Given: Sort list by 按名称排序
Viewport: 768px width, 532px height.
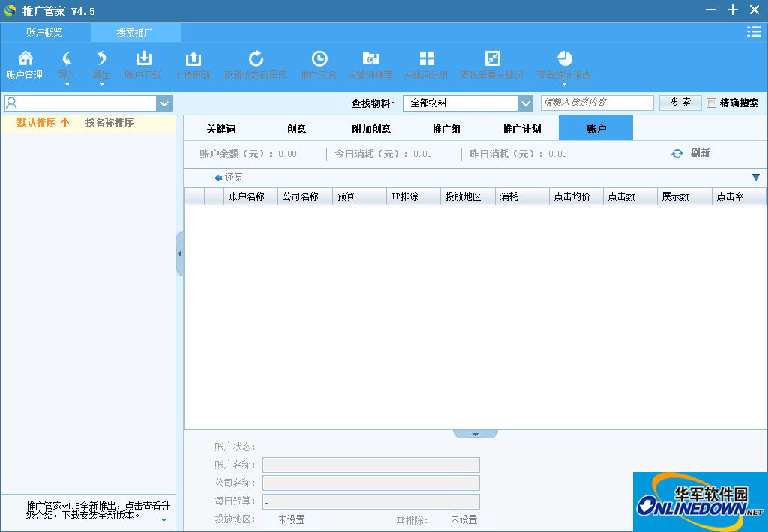Looking at the screenshot, I should coord(109,122).
